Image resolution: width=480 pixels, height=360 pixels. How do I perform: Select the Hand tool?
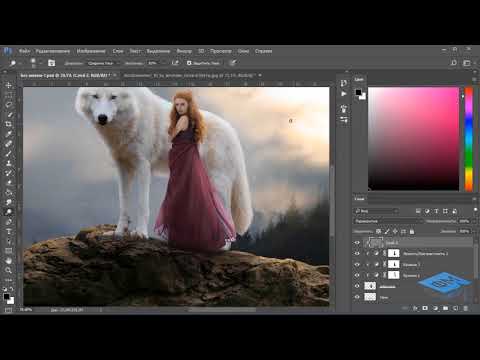pyautogui.click(x=9, y=260)
